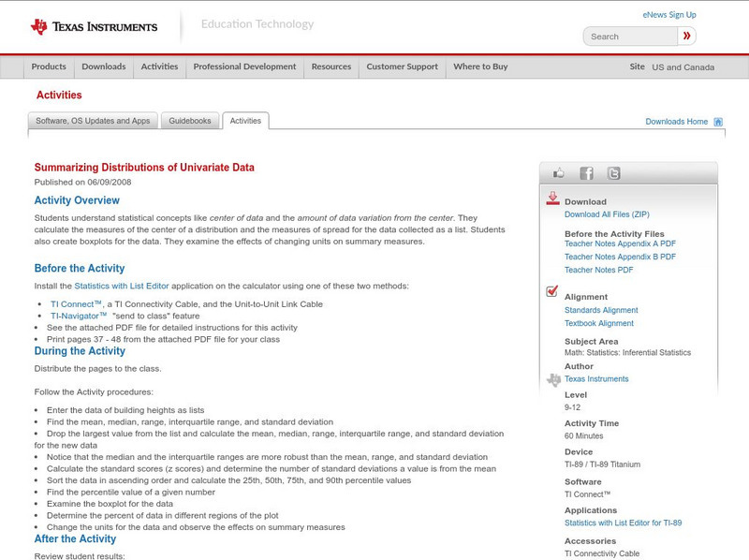The image size is (749, 560).
Task: Click the Education Technology header text
Action: pyautogui.click(x=257, y=24)
